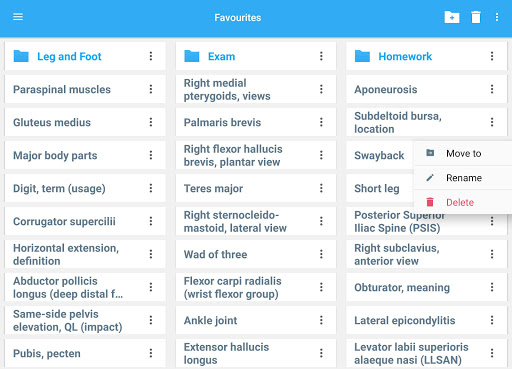The height and width of the screenshot is (369, 512).
Task: Open the Paraspinal muscles entry
Action: pos(85,89)
